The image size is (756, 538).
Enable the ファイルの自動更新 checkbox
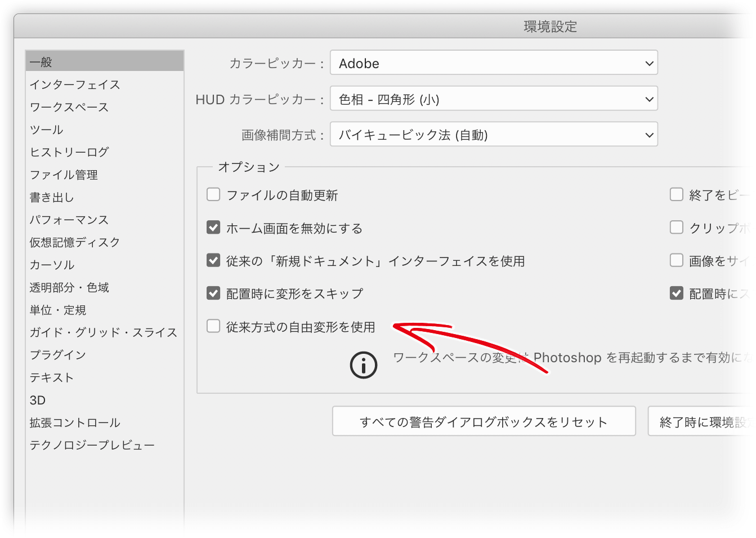point(213,194)
